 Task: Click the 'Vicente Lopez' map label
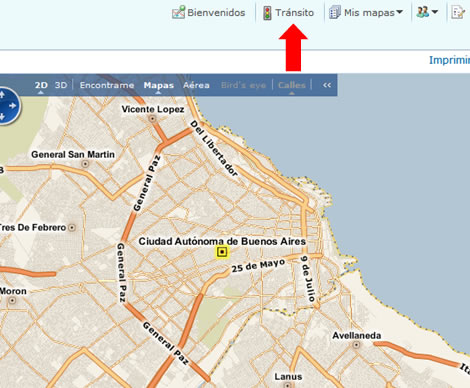pos(153,109)
